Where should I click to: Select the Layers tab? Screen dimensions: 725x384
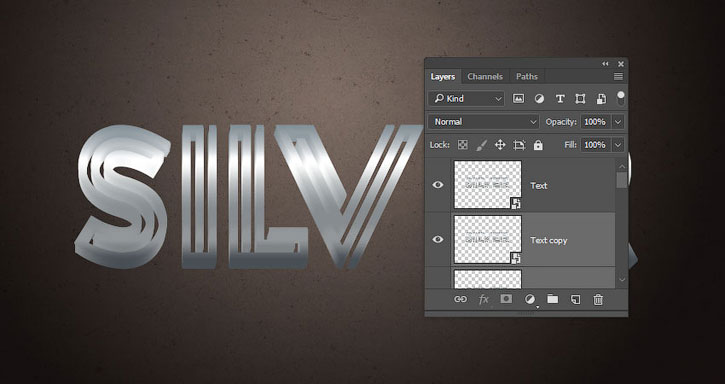coord(443,76)
